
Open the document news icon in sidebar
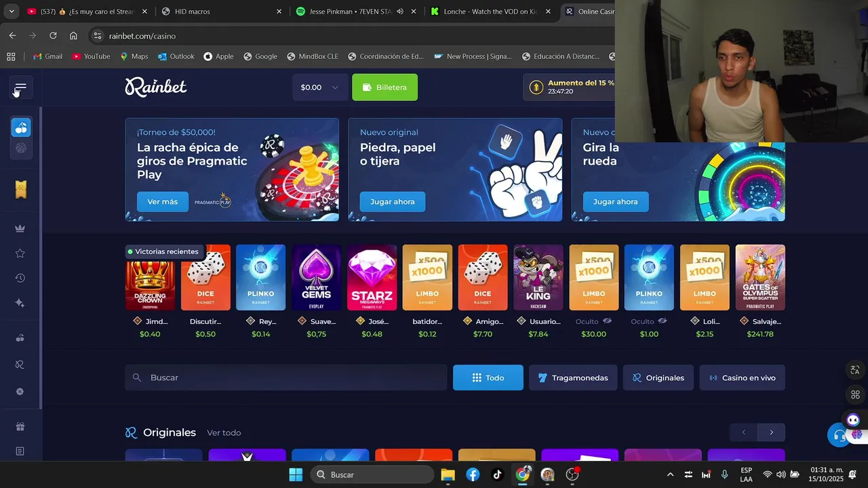pyautogui.click(x=20, y=451)
